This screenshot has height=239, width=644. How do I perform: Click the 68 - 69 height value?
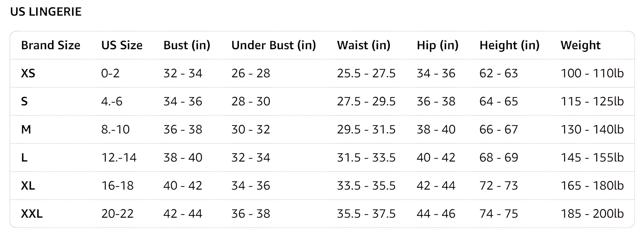499,158
